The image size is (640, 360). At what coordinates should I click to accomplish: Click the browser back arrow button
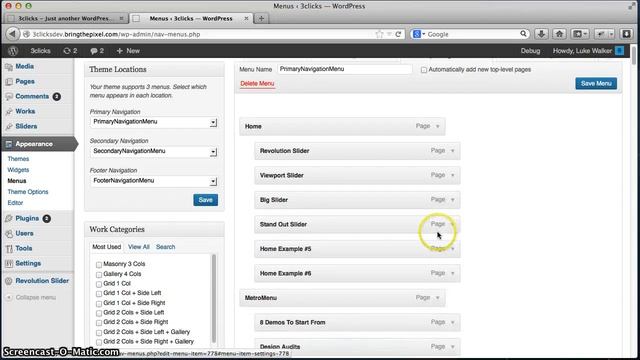tap(13, 34)
